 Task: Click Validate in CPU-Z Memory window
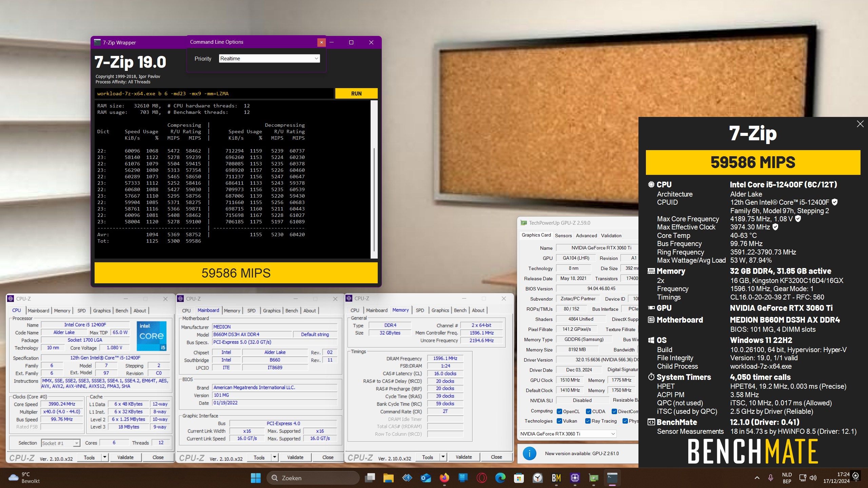coord(464,457)
